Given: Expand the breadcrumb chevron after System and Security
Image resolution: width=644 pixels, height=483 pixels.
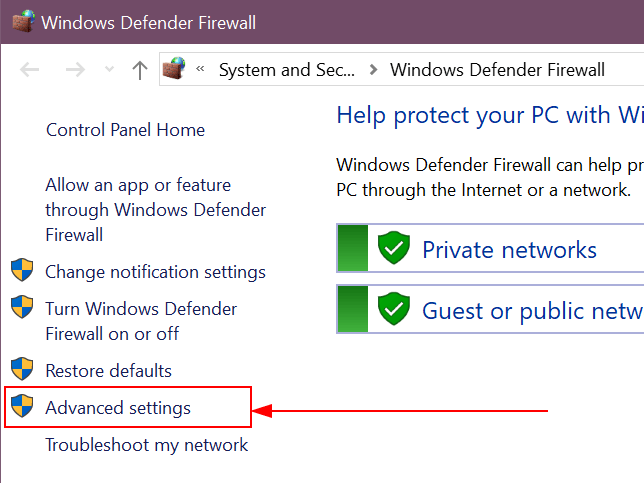Looking at the screenshot, I should tap(373, 70).
